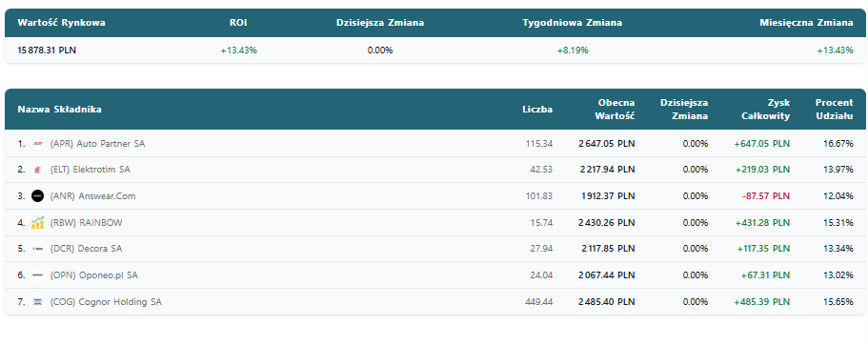Click the +431.28 PLN total profit
Image resolution: width=868 pixels, height=345 pixels.
click(x=762, y=223)
